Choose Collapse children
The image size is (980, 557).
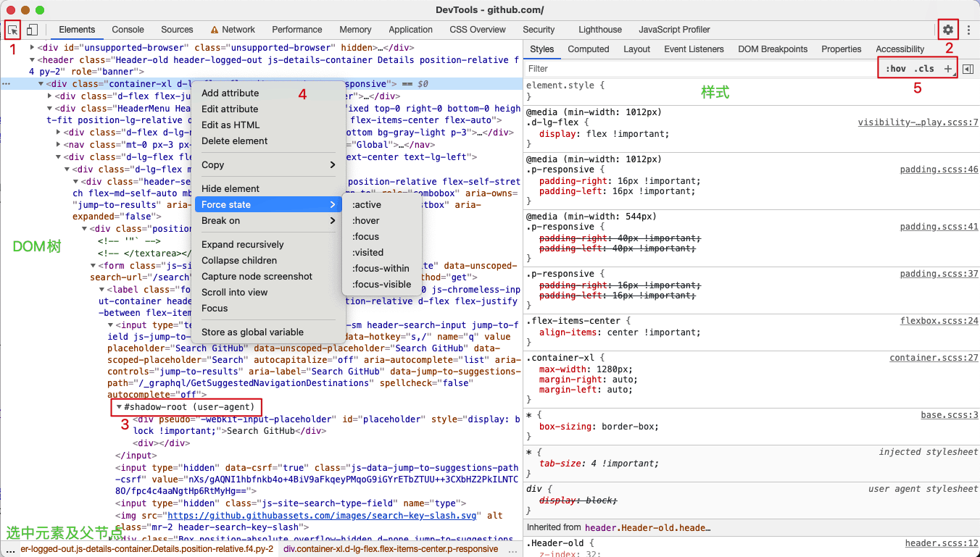(x=268, y=260)
